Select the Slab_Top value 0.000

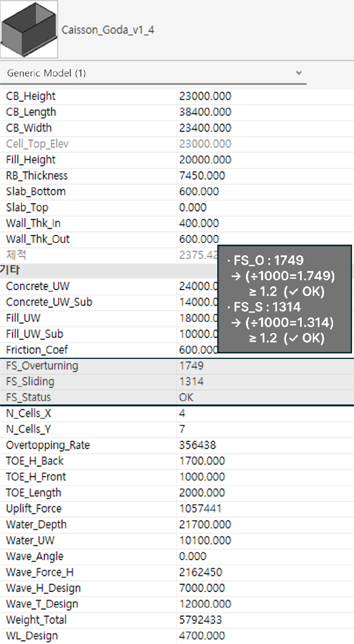tap(193, 207)
